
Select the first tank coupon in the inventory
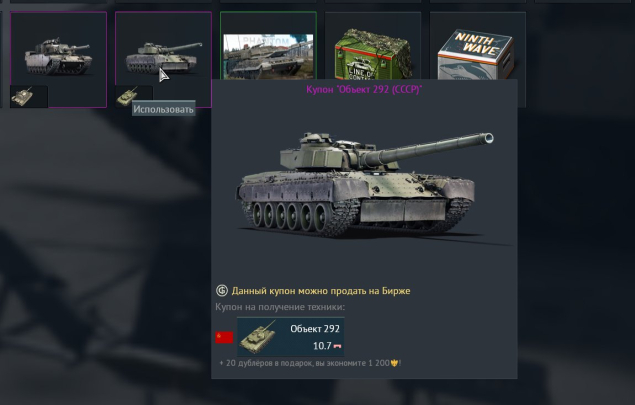(x=58, y=60)
